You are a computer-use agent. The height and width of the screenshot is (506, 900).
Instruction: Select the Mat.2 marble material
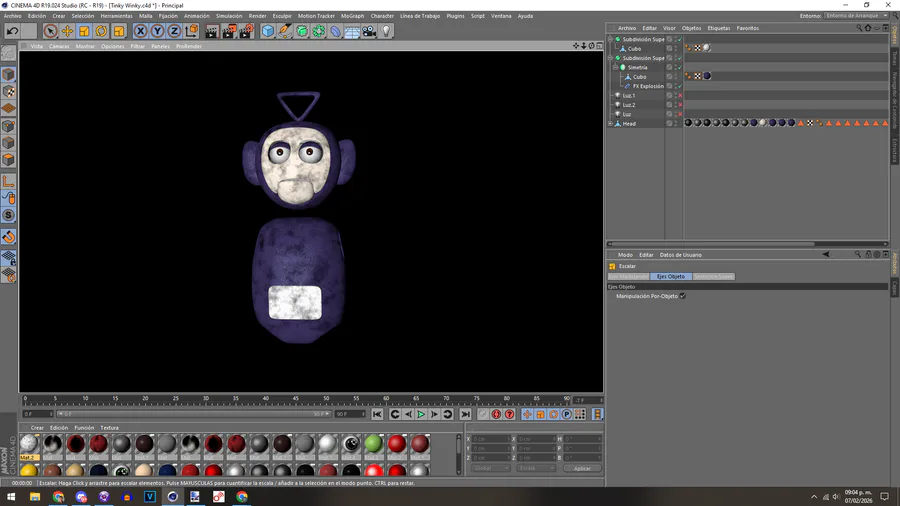click(29, 443)
